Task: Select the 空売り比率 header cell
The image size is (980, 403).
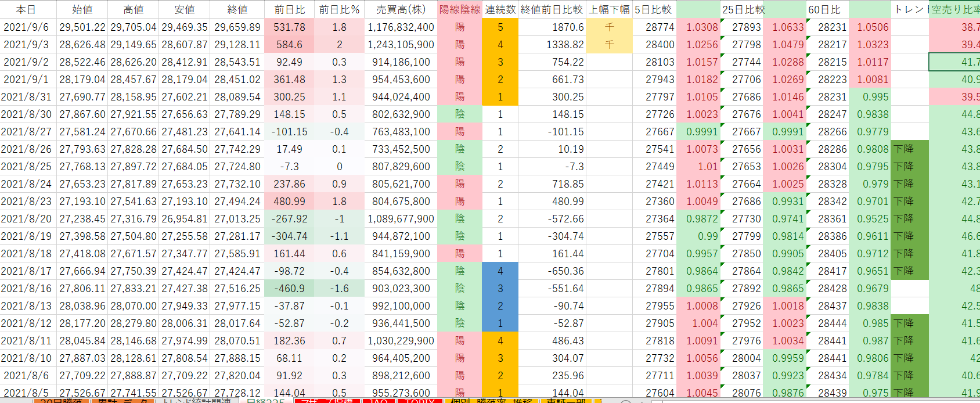Action: 954,9
